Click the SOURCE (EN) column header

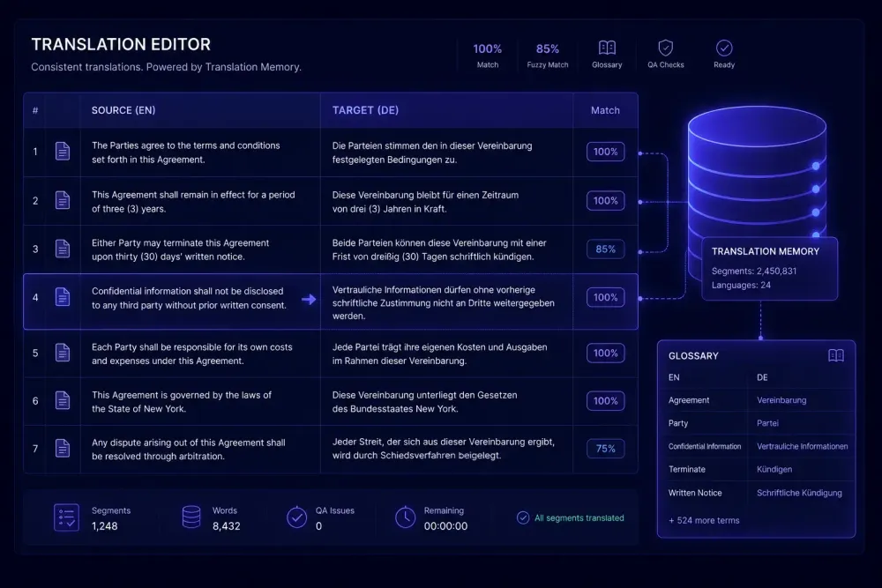point(123,110)
